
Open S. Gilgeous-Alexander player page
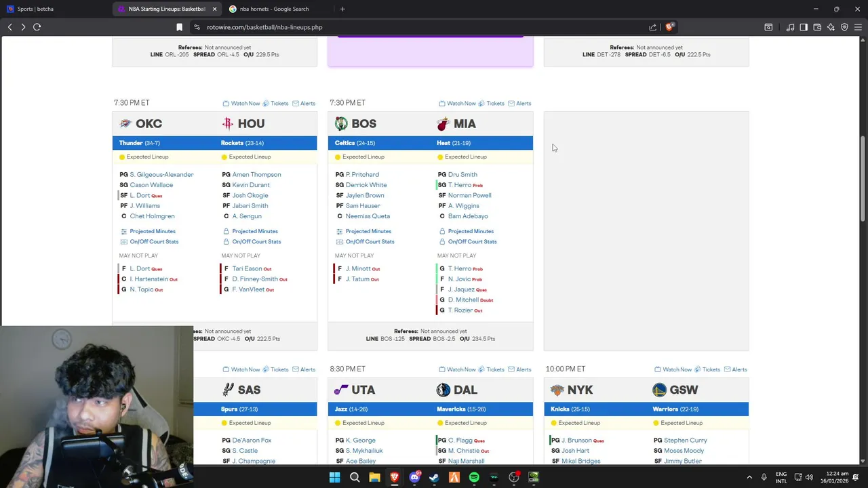[161, 174]
